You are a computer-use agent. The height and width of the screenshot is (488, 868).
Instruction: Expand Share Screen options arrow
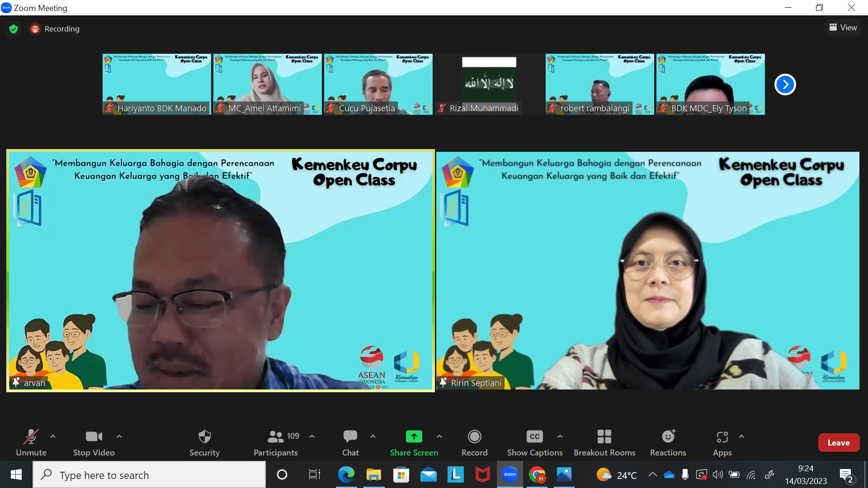click(x=439, y=436)
